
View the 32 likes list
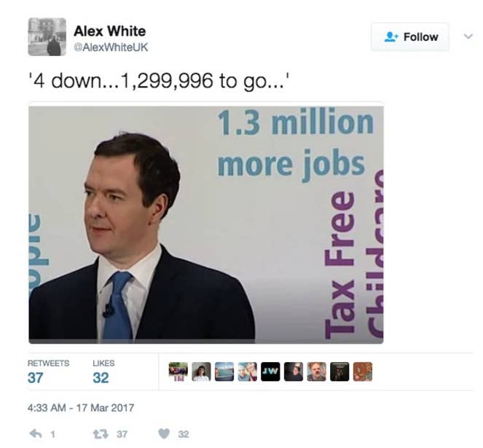click(103, 372)
